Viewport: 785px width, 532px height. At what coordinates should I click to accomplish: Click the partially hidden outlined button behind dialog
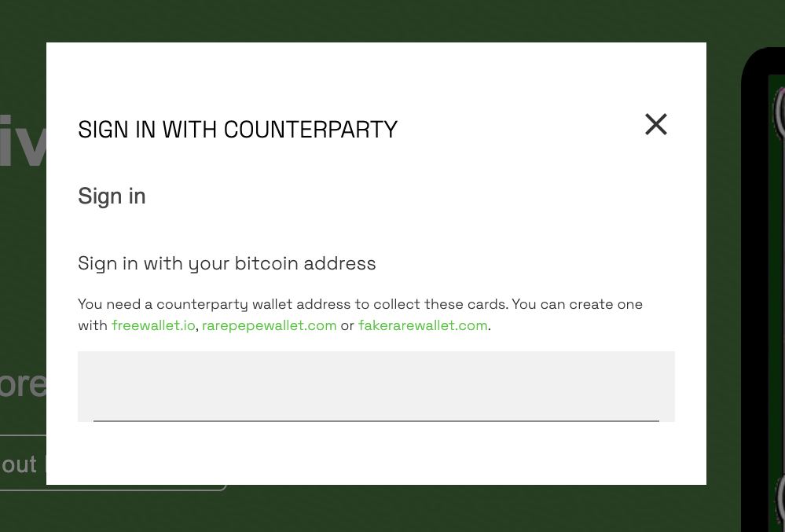23,463
